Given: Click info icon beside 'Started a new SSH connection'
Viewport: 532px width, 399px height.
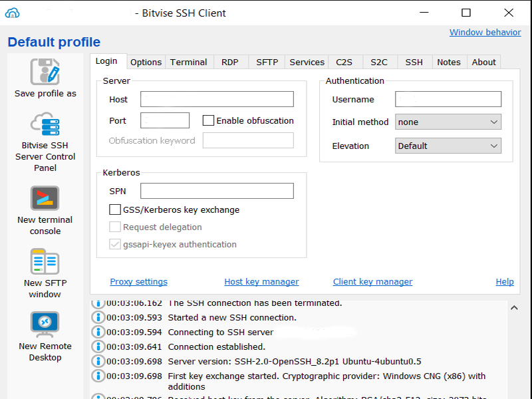Looking at the screenshot, I should [98, 318].
